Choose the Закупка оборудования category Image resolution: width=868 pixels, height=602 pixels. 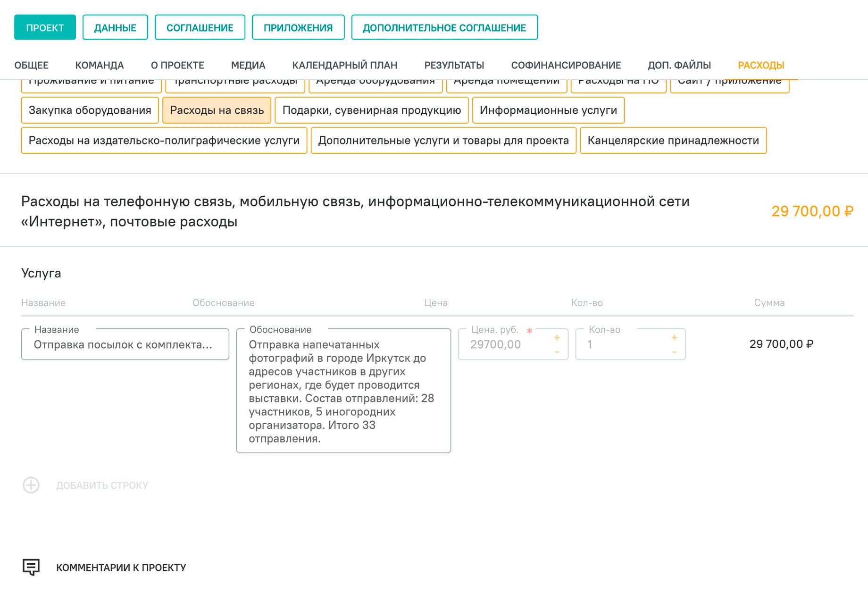pyautogui.click(x=90, y=110)
